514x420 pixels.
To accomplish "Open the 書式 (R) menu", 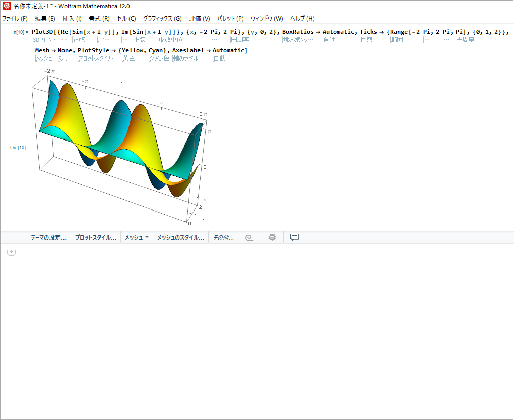I will pos(99,19).
